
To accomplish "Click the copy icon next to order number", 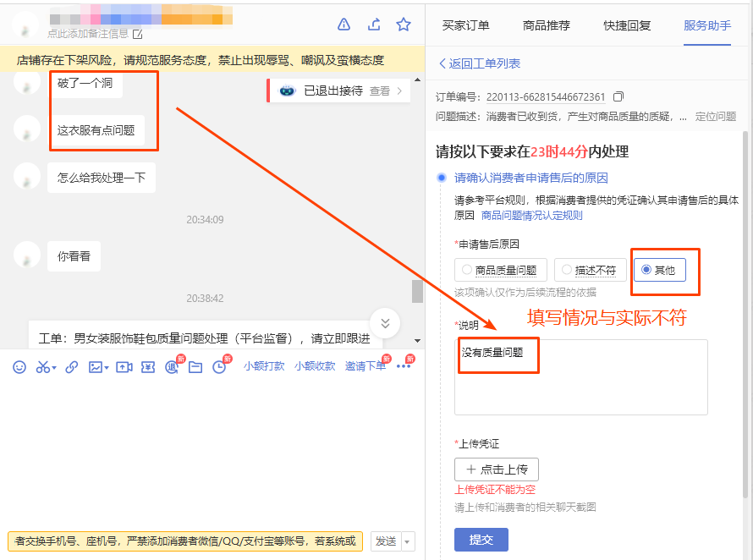I will pos(618,96).
